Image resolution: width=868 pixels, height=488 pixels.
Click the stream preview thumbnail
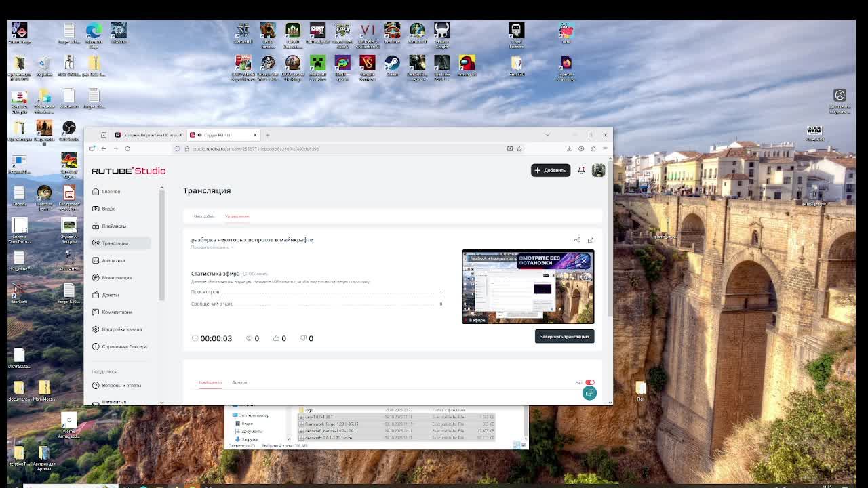(528, 287)
